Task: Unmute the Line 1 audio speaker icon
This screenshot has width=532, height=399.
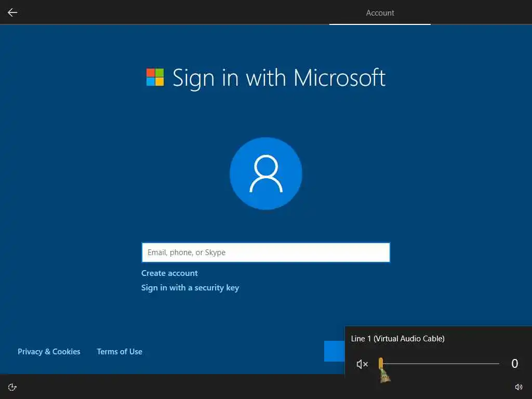Action: (362, 364)
